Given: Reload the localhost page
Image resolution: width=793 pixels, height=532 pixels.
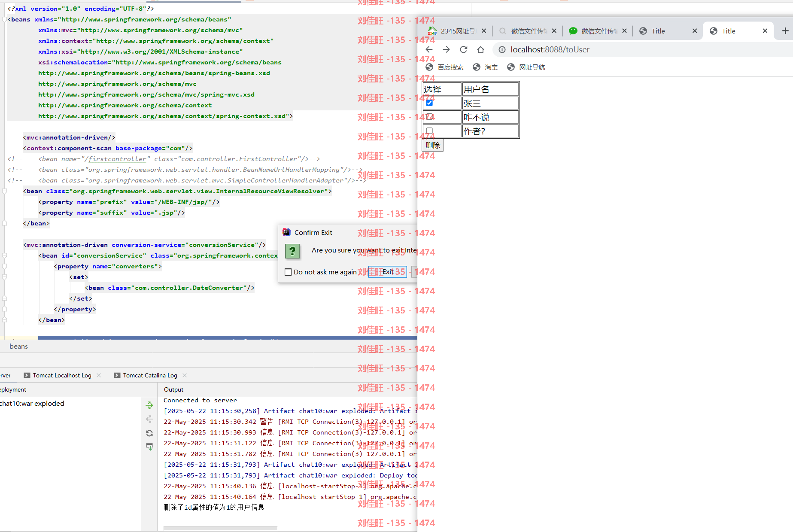Looking at the screenshot, I should pos(463,49).
